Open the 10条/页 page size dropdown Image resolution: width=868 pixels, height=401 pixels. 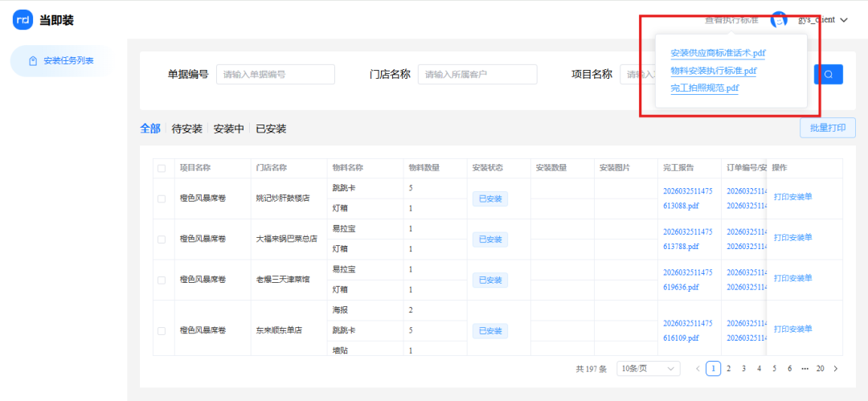(648, 368)
